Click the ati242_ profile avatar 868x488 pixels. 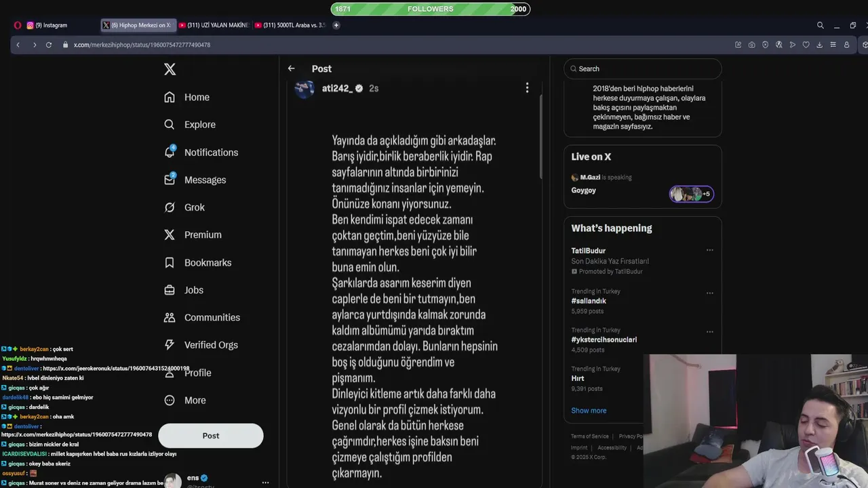(x=304, y=89)
